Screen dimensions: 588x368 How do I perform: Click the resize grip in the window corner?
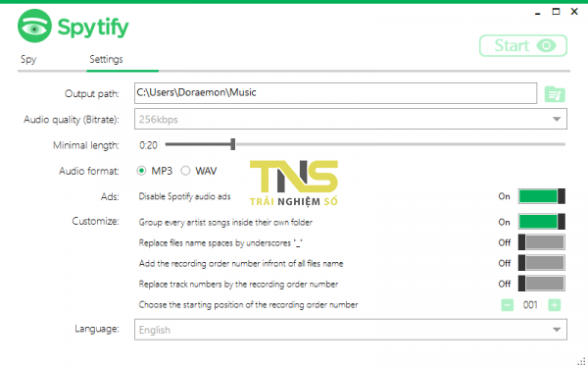pyautogui.click(x=581, y=361)
